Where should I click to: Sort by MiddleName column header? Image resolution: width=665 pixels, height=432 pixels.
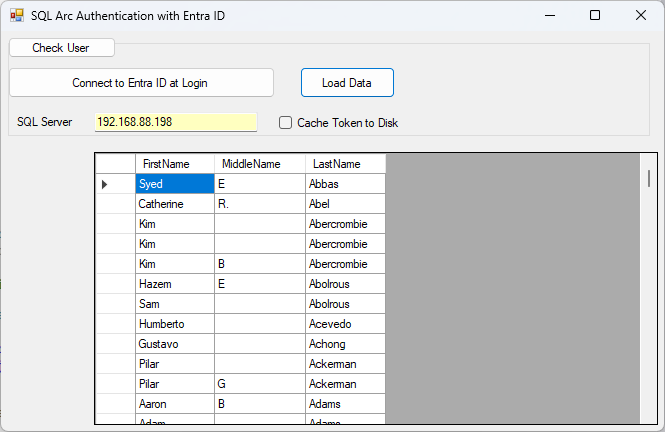click(259, 164)
